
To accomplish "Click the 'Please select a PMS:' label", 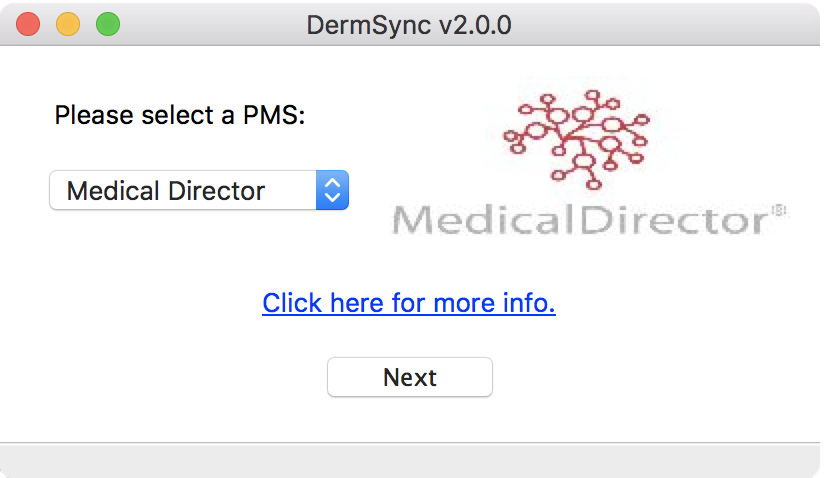I will (x=180, y=114).
